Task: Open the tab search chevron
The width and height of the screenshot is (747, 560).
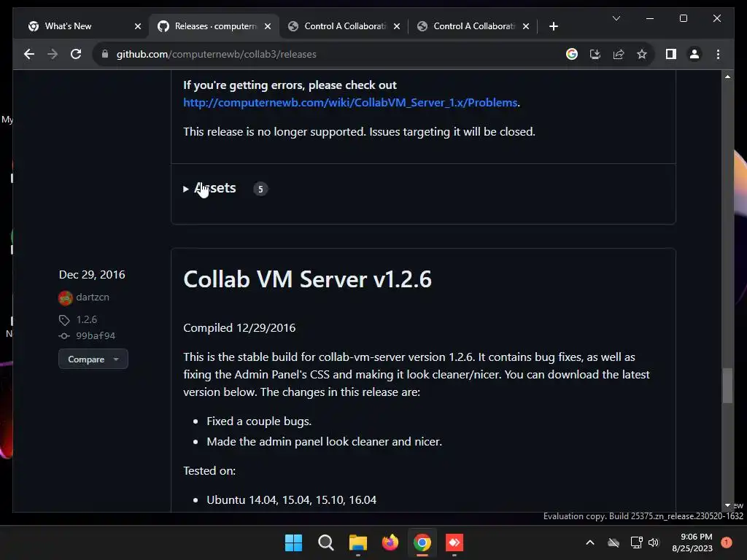Action: (616, 18)
